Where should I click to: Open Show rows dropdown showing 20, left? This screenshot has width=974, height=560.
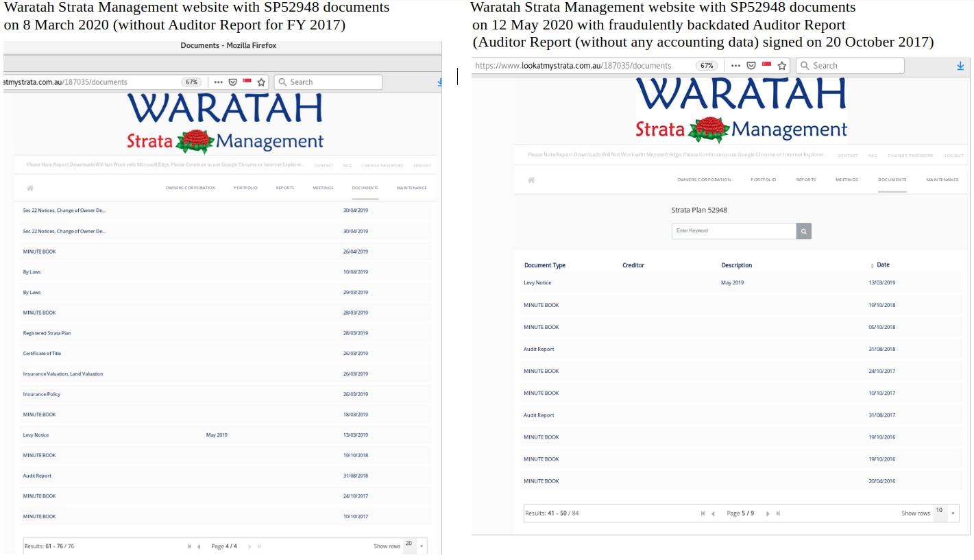(415, 546)
